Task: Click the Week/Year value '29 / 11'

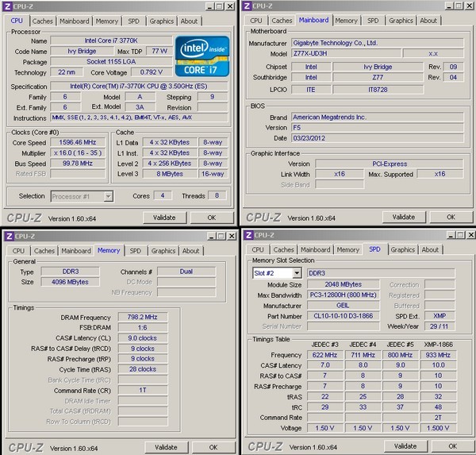Action: click(x=440, y=326)
